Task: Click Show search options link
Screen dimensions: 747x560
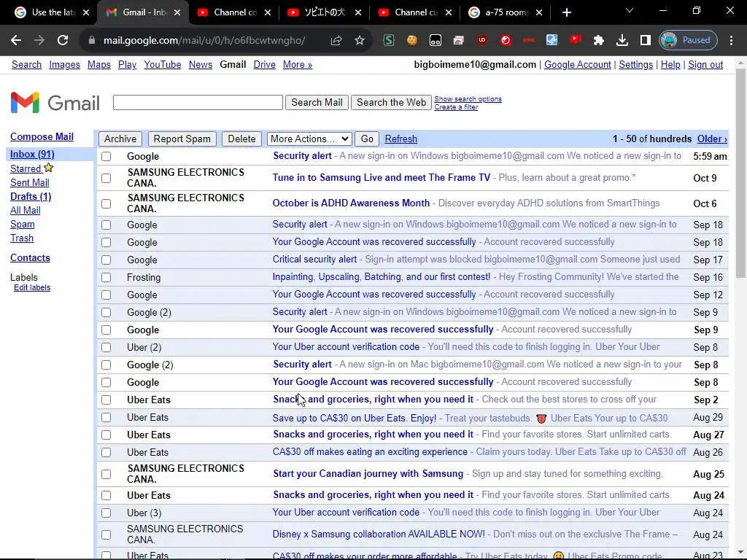Action: 468,99
